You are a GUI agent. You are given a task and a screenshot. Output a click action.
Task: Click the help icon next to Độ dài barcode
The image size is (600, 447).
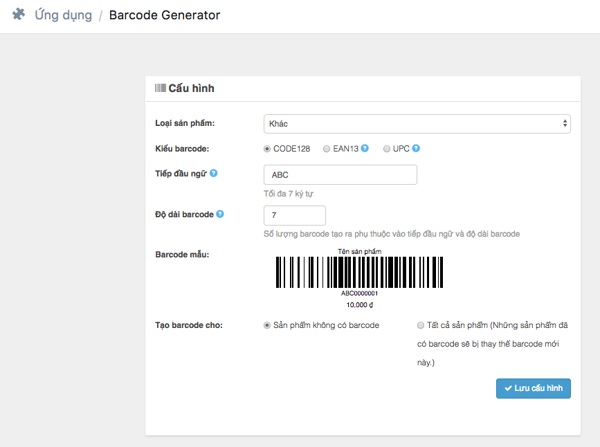click(x=220, y=214)
